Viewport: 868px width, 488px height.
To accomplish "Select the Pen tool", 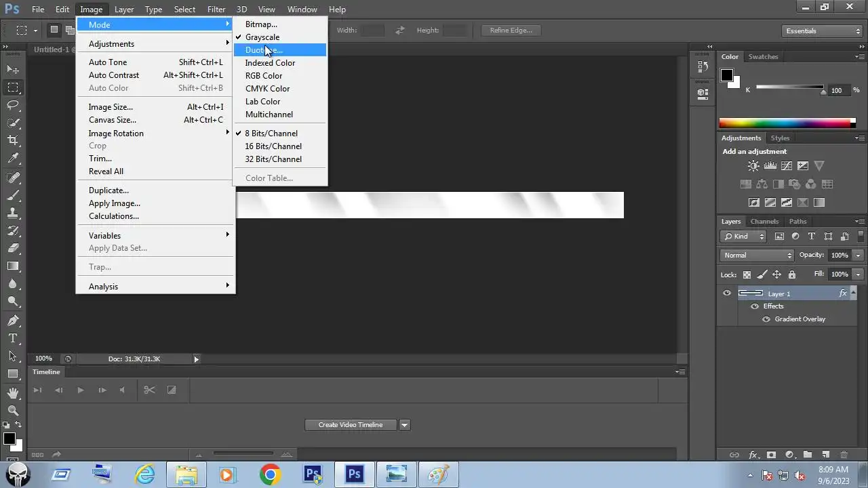I will 13,321.
